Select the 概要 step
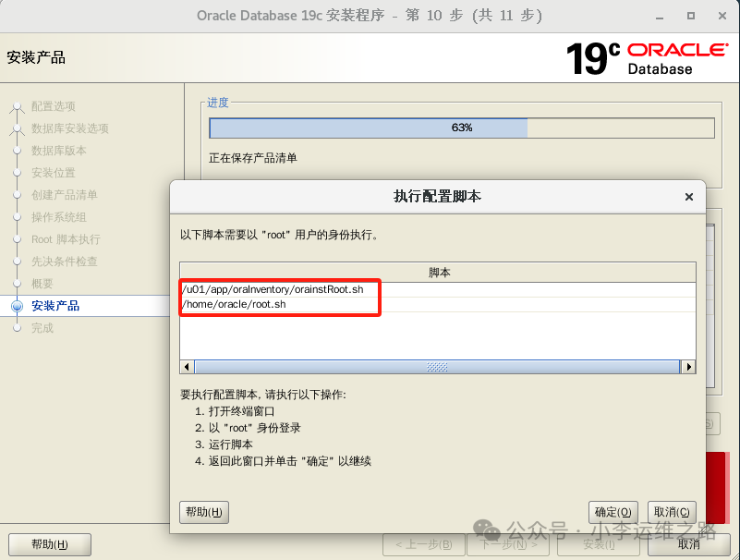The image size is (740, 560). point(42,284)
